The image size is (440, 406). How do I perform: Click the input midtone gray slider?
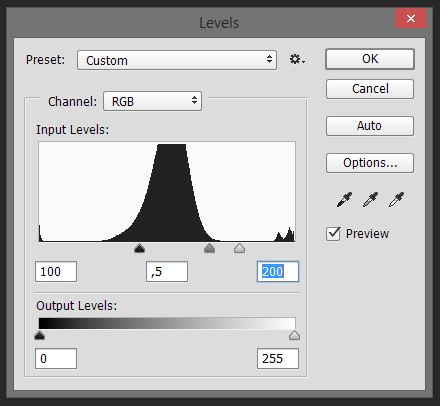pyautogui.click(x=209, y=248)
